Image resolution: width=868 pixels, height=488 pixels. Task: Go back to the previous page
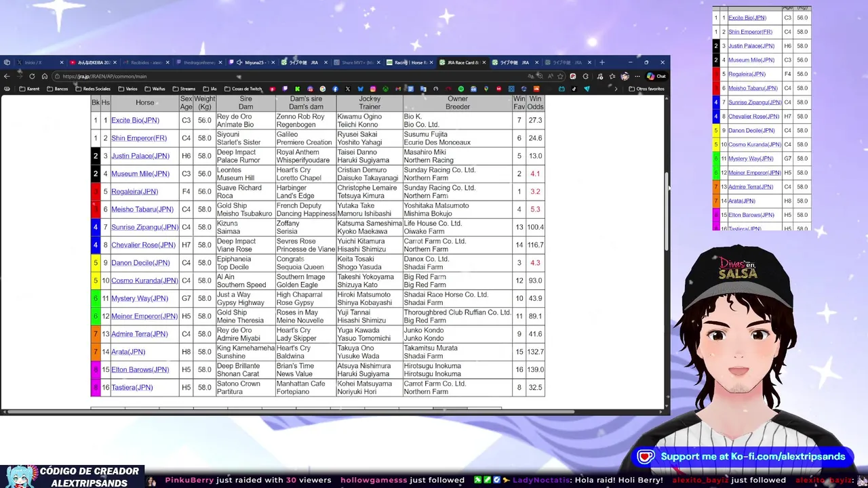pos(7,76)
